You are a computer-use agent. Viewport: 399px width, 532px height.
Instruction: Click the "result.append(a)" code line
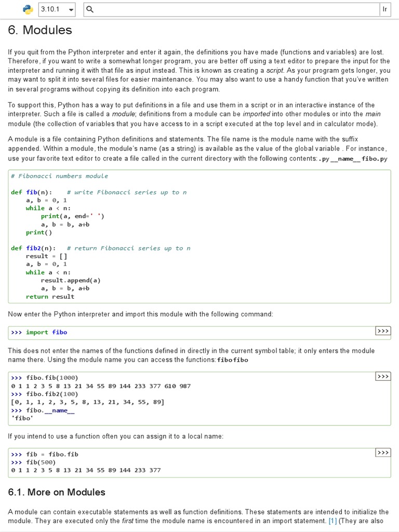click(x=71, y=281)
